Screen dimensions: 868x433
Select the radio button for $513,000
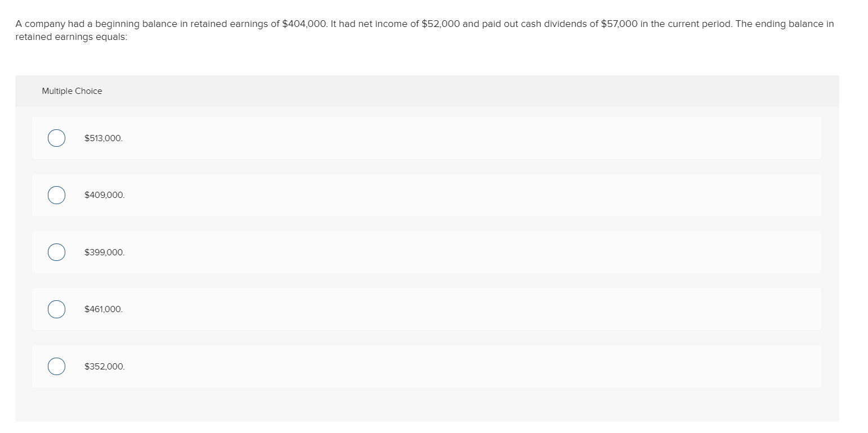56,138
